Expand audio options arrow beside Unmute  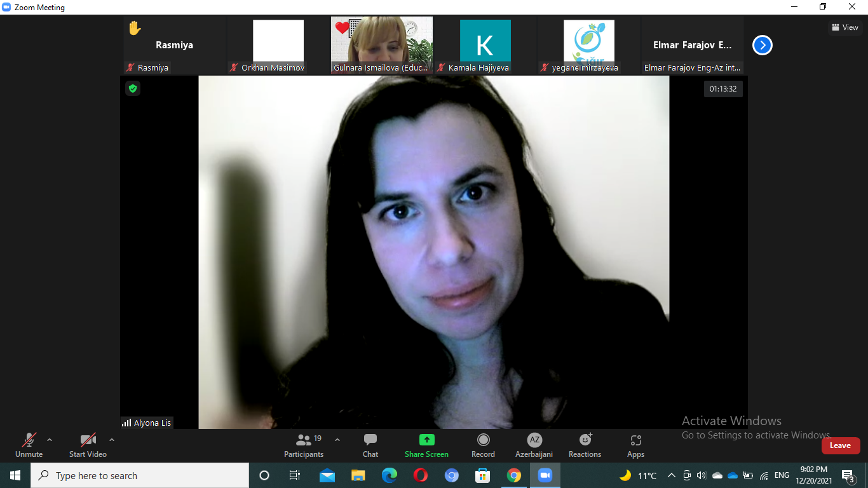pos(50,440)
